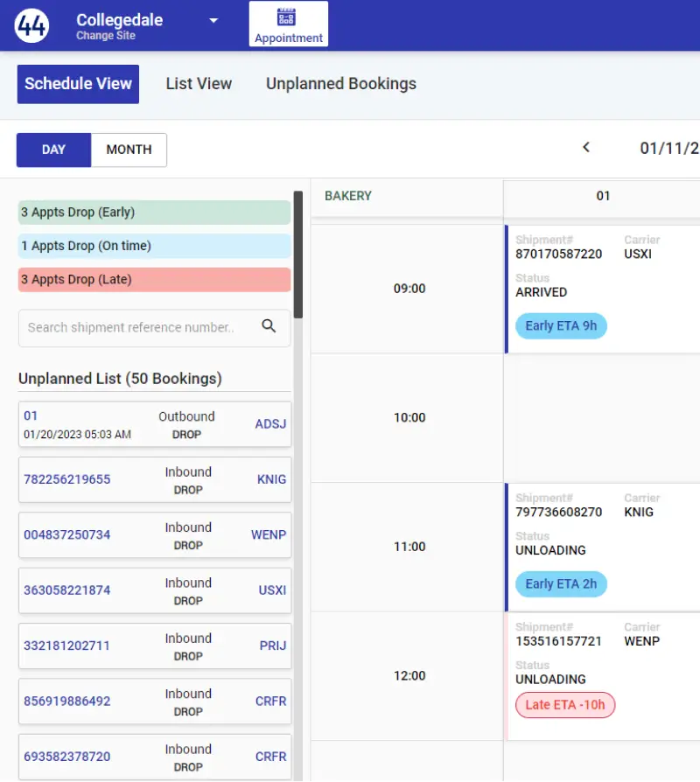
Task: Click the PRIJ carrier code
Action: coord(272,646)
